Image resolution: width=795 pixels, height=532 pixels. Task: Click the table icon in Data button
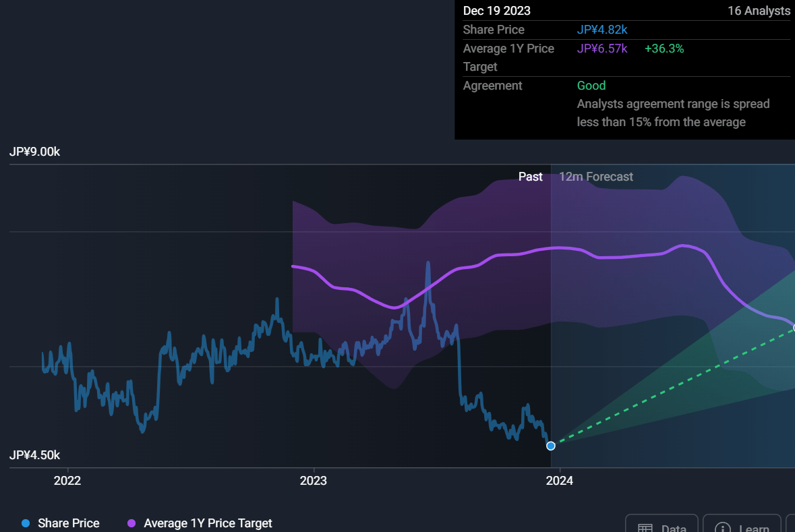(645, 528)
